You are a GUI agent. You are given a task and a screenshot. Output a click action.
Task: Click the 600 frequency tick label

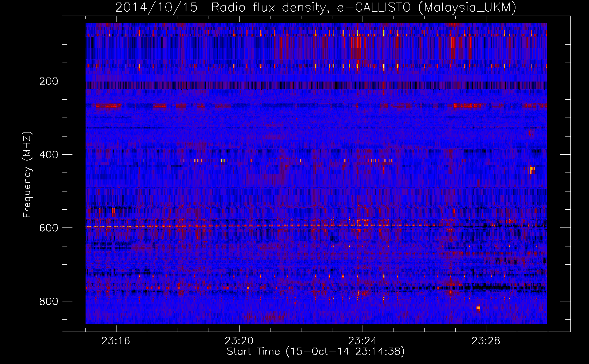(48, 227)
